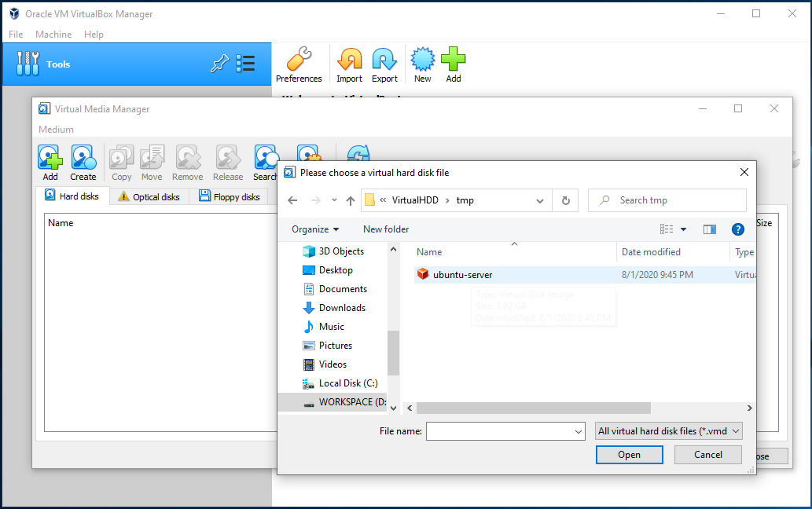Screen dimensions: 812x509
Task: Click the green Add machine icon
Action: (x=453, y=64)
